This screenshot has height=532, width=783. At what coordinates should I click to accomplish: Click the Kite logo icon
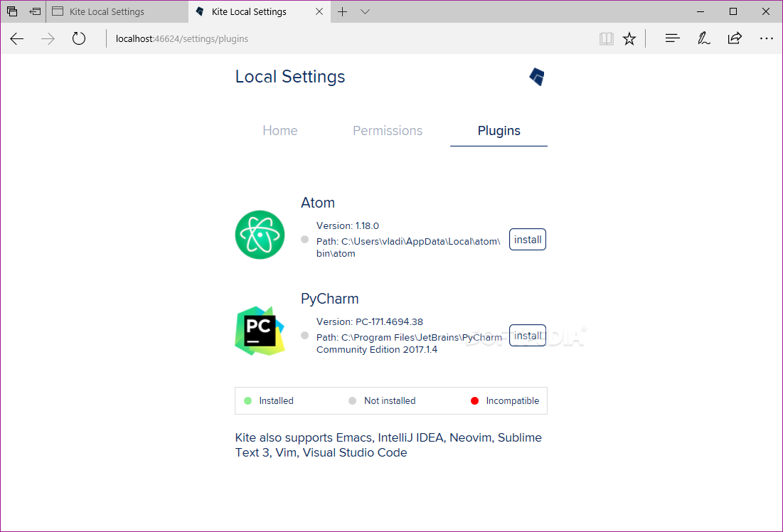point(537,77)
